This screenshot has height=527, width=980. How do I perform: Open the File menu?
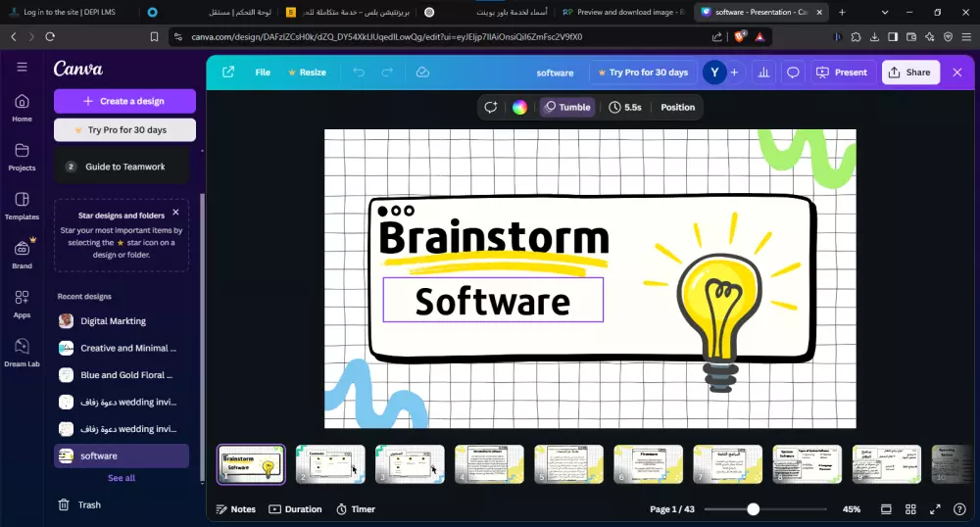263,72
